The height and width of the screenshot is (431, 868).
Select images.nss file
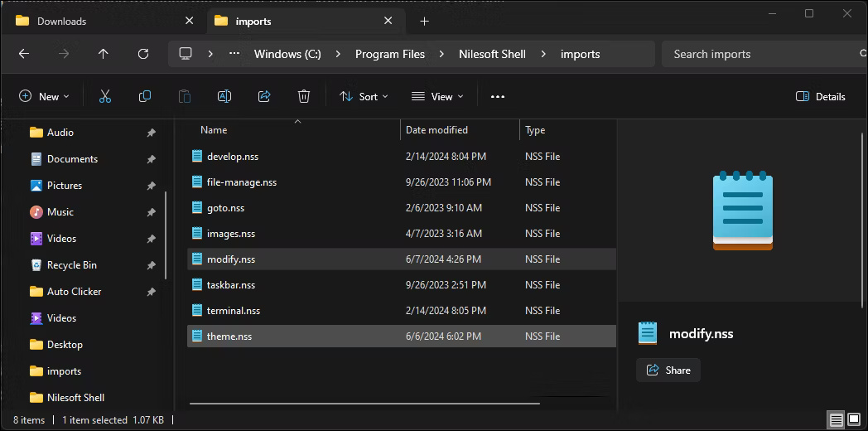[402, 234]
